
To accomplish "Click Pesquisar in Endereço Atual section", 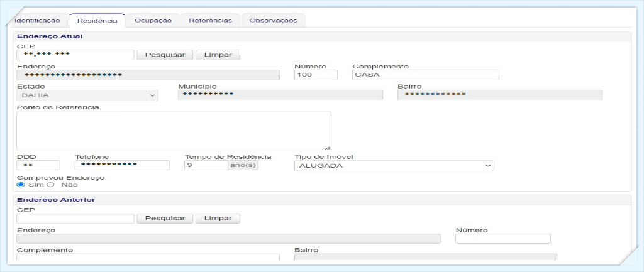I will (x=165, y=55).
